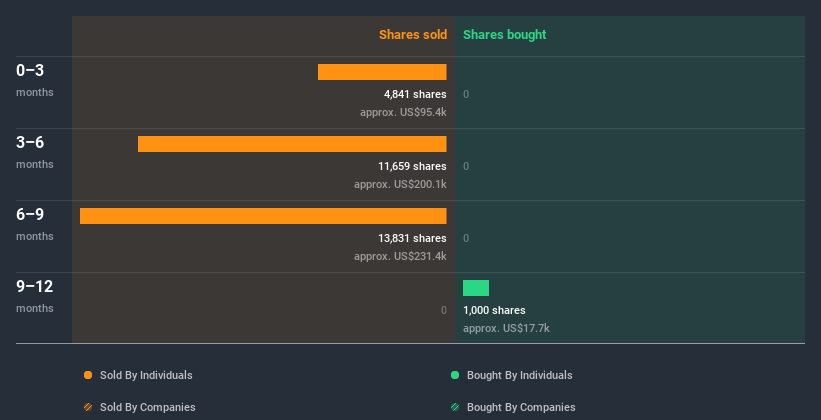The image size is (821, 420).
Task: Click the zero sold value in 9–12 months row
Action: click(444, 311)
